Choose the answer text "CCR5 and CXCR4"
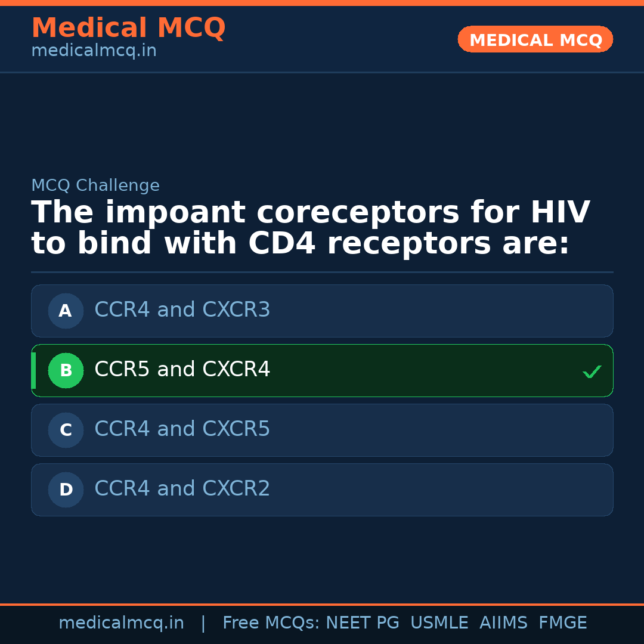This screenshot has width=644, height=644. (x=182, y=370)
